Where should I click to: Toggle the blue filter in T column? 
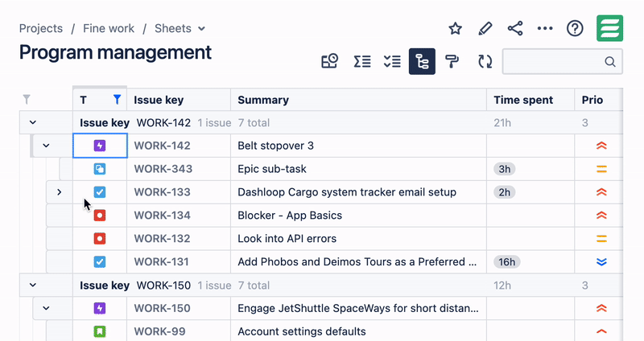pyautogui.click(x=118, y=100)
